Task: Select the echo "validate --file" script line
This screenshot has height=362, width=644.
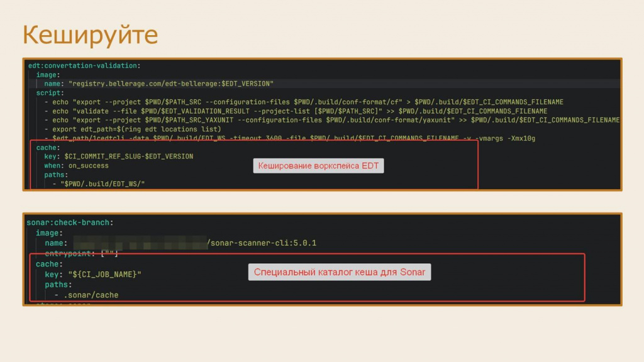Action: [x=296, y=111]
